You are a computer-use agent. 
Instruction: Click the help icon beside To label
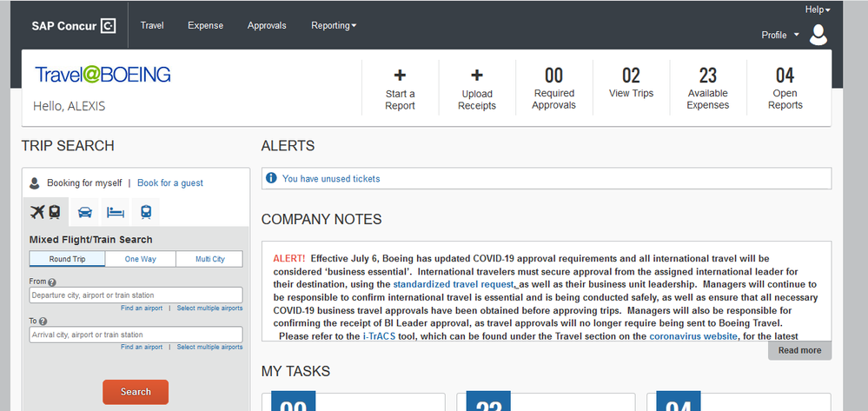tap(43, 322)
